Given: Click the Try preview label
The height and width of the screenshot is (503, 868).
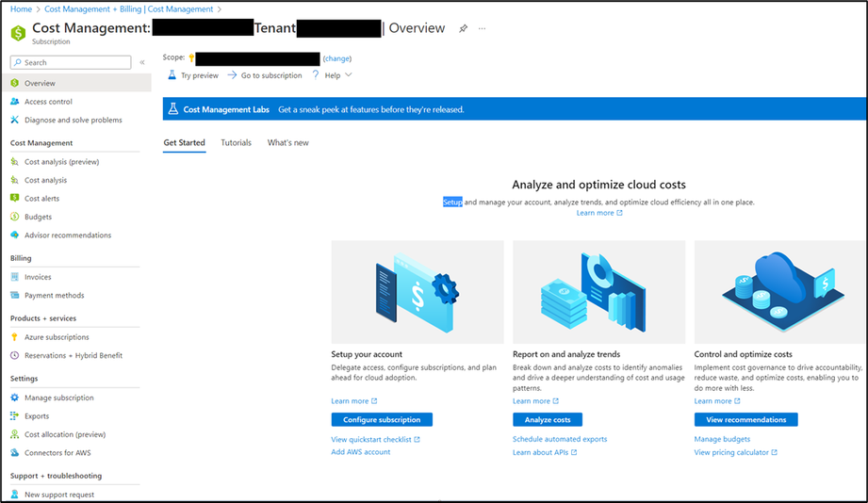Looking at the screenshot, I should click(x=200, y=75).
